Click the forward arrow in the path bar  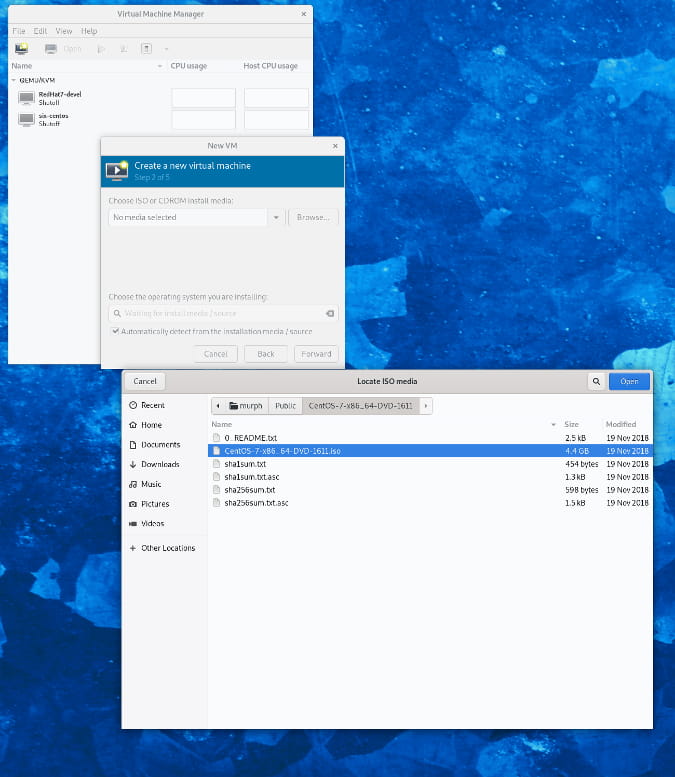426,406
